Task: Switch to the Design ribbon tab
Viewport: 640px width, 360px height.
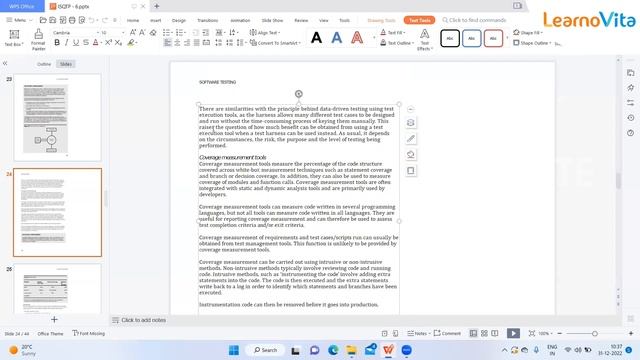Action: click(x=179, y=20)
